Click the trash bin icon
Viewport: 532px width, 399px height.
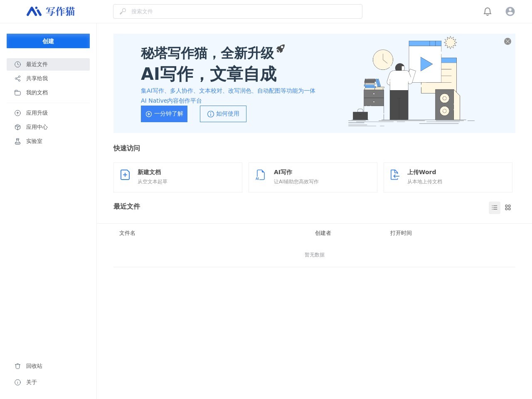click(17, 366)
